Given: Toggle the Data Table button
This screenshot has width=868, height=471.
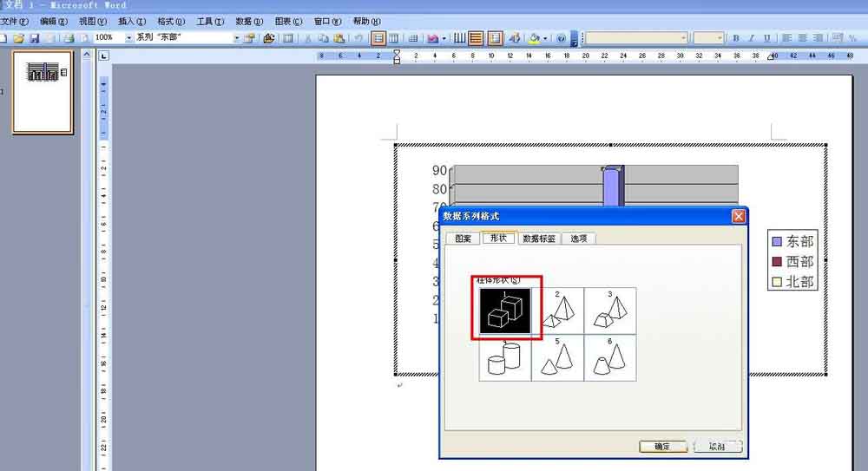Looking at the screenshot, I should (413, 38).
